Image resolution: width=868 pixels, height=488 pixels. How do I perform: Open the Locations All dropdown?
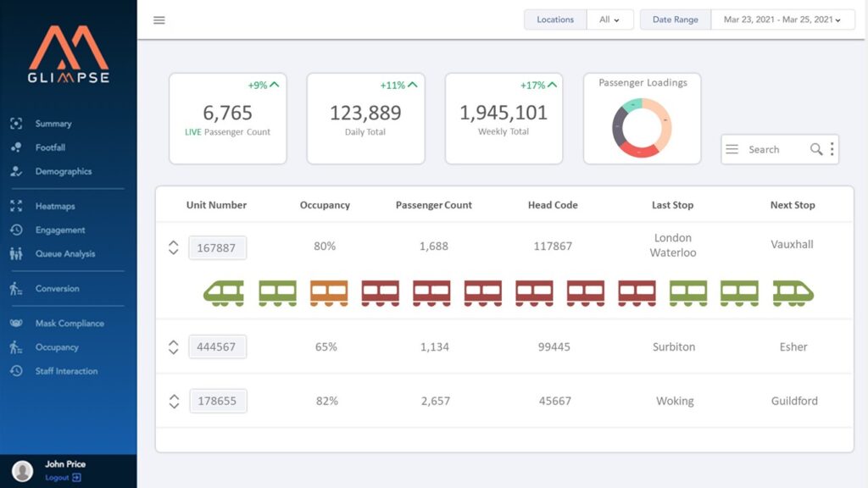[609, 19]
